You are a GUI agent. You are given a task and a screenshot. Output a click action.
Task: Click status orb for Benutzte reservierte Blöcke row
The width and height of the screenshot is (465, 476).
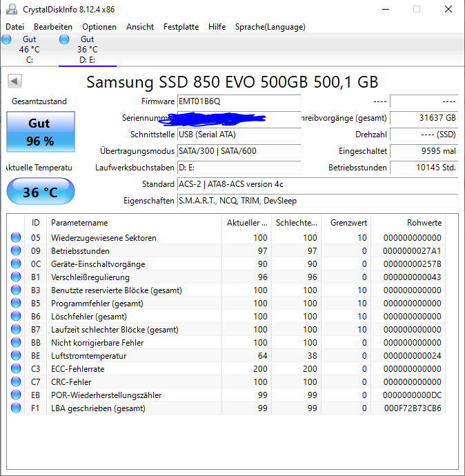point(16,290)
